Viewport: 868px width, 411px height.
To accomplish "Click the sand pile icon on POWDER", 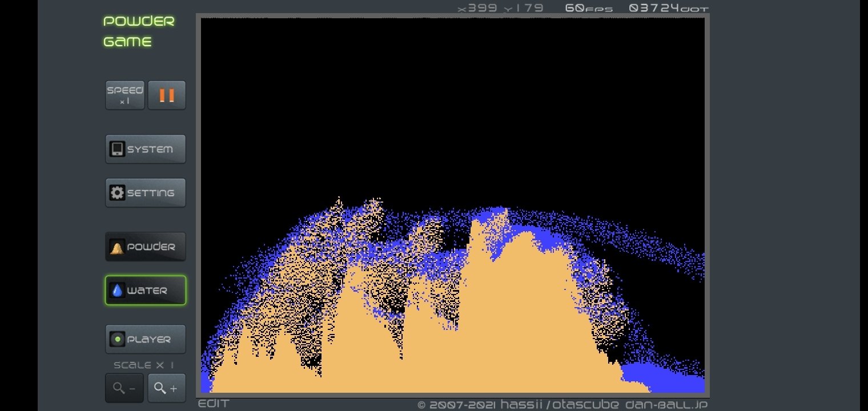I will click(x=117, y=247).
